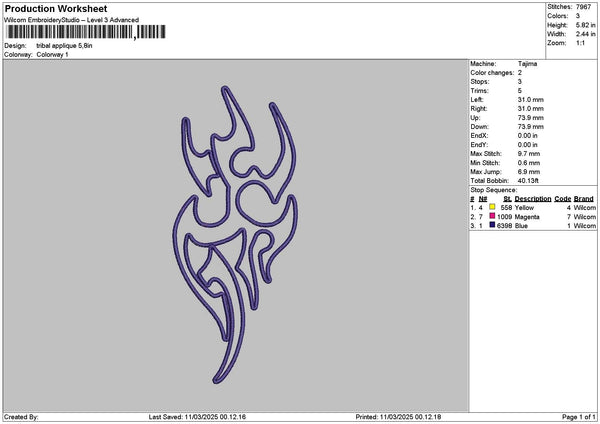The width and height of the screenshot is (600, 424).
Task: Click the 'Printed: 11/03/2025 00.12.18' text
Action: click(x=398, y=417)
